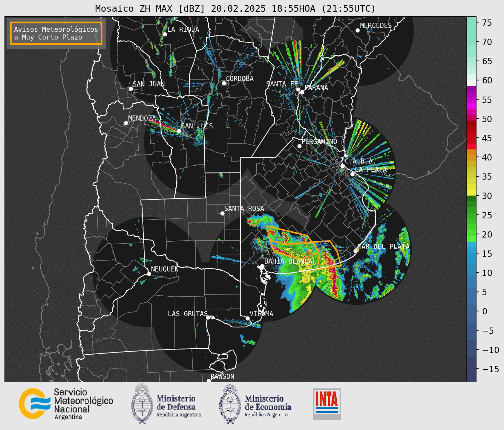Select the MENDOZA city marker
504x430 pixels.
click(126, 123)
